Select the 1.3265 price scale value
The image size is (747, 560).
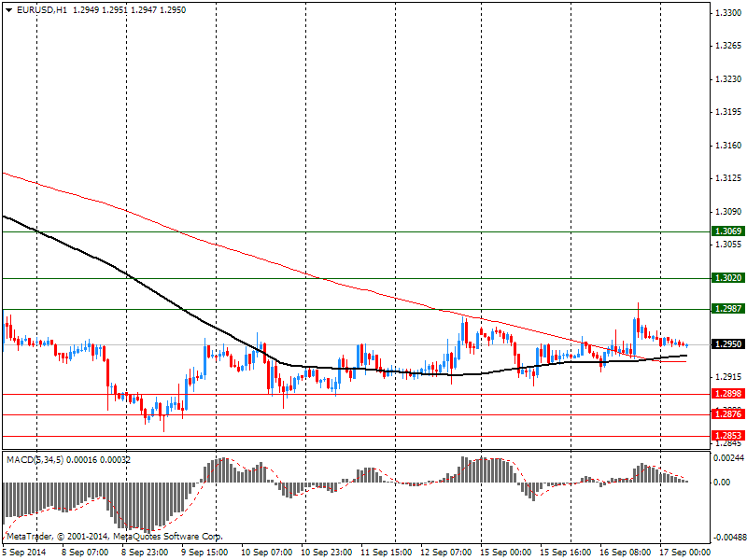click(x=728, y=46)
